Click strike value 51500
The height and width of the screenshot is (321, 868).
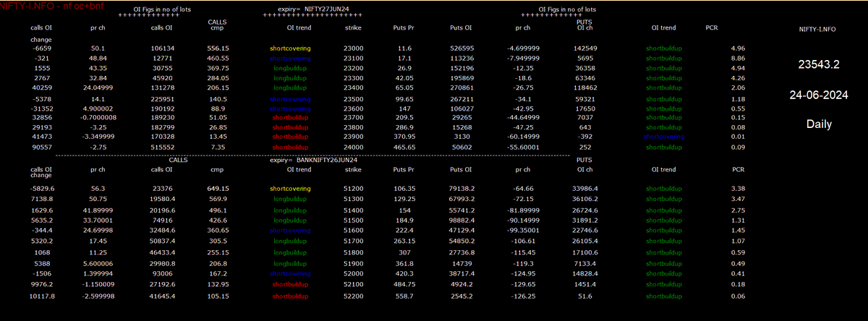click(354, 221)
